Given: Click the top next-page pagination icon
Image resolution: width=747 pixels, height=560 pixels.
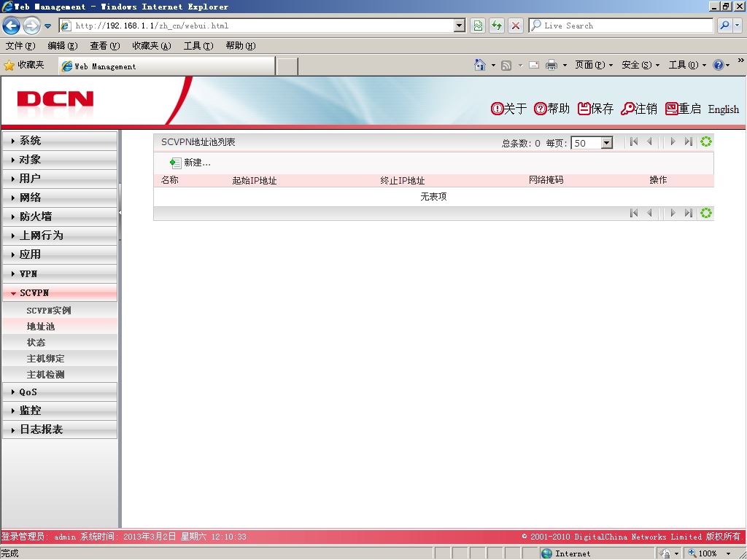Looking at the screenshot, I should [x=673, y=141].
